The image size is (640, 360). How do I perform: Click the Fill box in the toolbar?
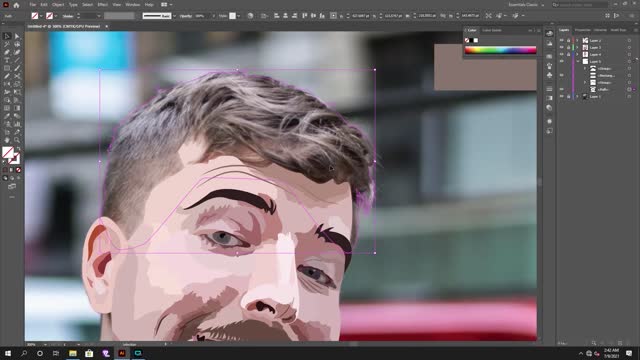(x=8, y=152)
